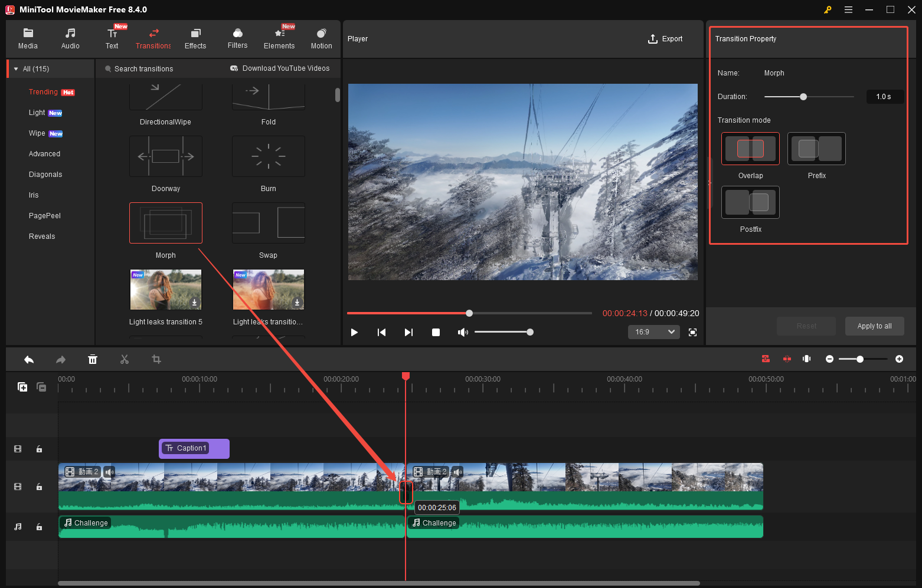Open the 16:9 aspect ratio dropdown
This screenshot has height=588, width=922.
point(653,331)
